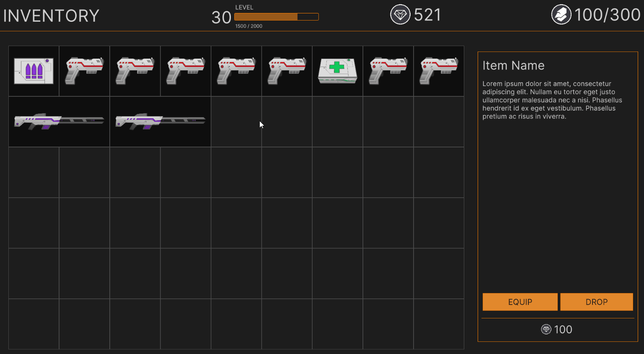The image size is (644, 354).
Task: Click the 100/300 capacity value
Action: (x=607, y=15)
